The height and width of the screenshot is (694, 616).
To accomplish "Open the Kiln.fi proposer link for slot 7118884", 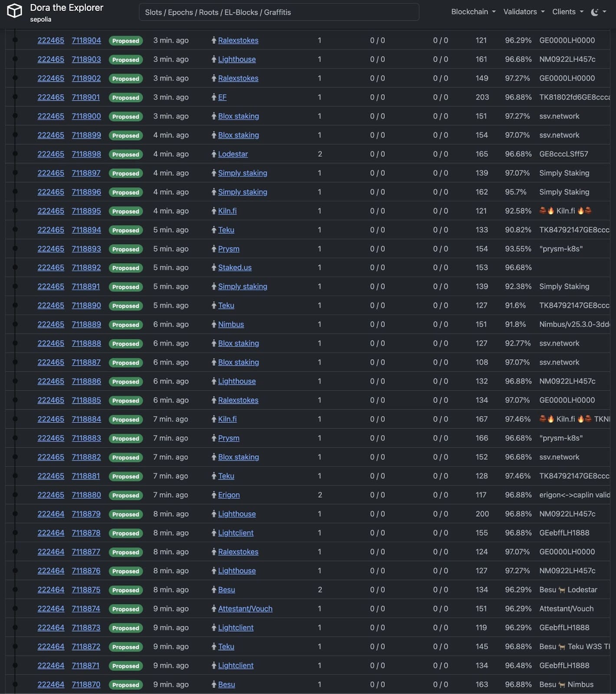I will coord(227,419).
